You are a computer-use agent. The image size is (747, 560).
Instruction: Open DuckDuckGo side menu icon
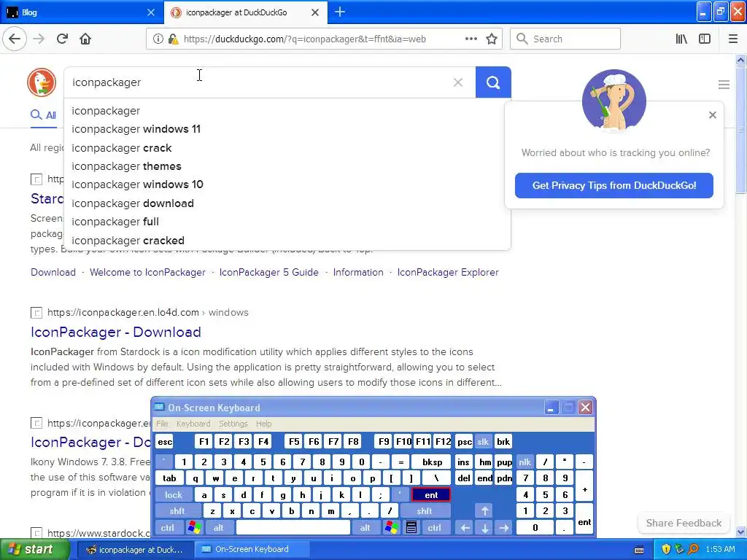tap(724, 85)
